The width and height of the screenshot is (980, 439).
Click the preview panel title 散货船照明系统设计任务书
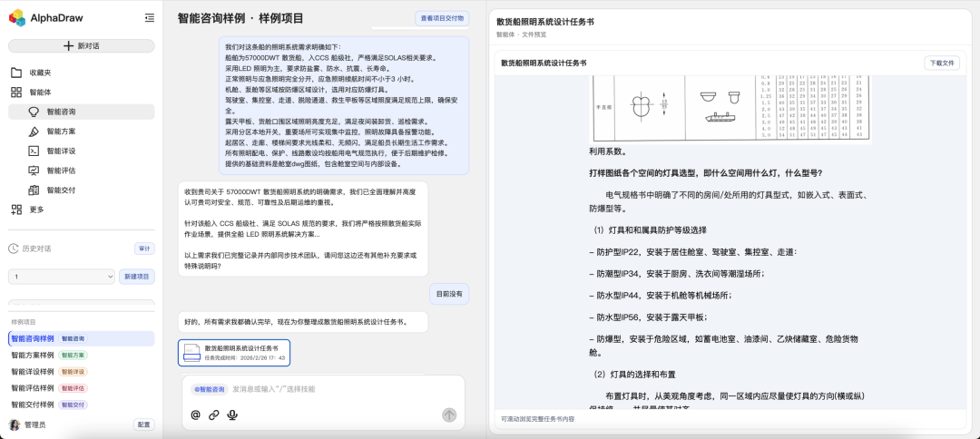point(545,22)
